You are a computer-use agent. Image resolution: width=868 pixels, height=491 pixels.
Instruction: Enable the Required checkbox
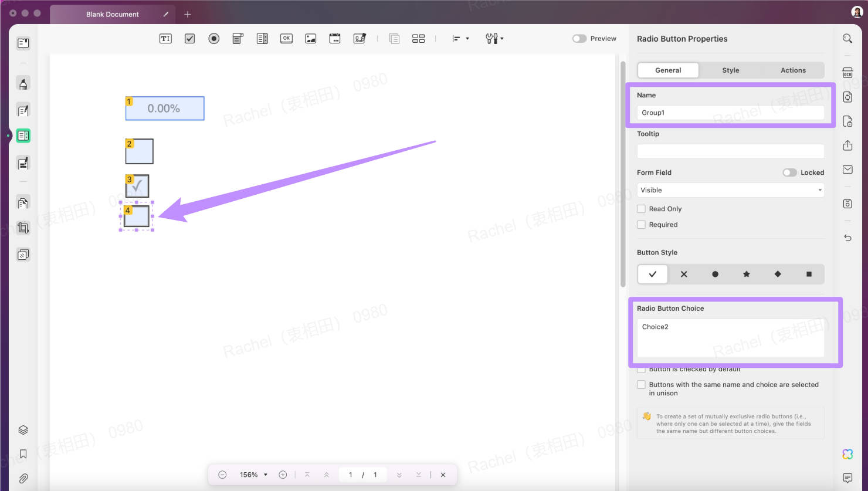click(x=642, y=225)
